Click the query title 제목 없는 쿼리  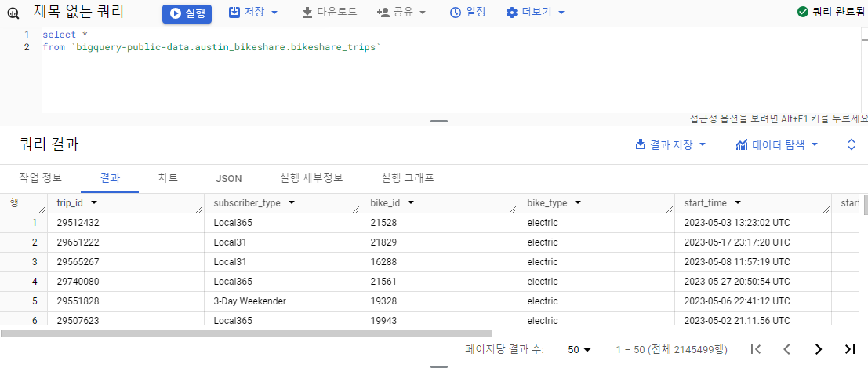pyautogui.click(x=78, y=11)
